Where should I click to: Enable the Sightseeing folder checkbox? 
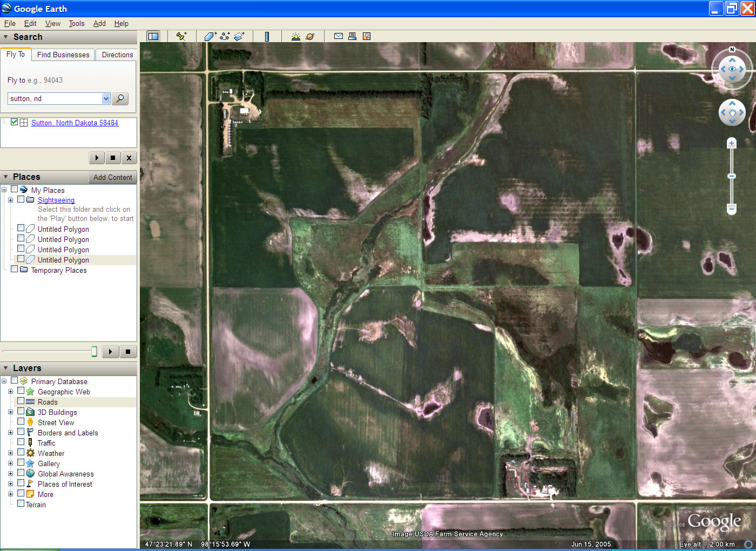(21, 199)
